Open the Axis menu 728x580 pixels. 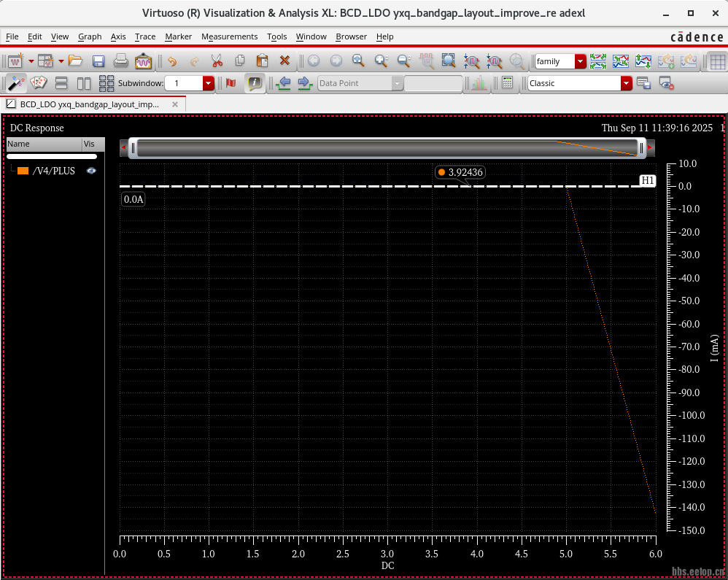118,36
